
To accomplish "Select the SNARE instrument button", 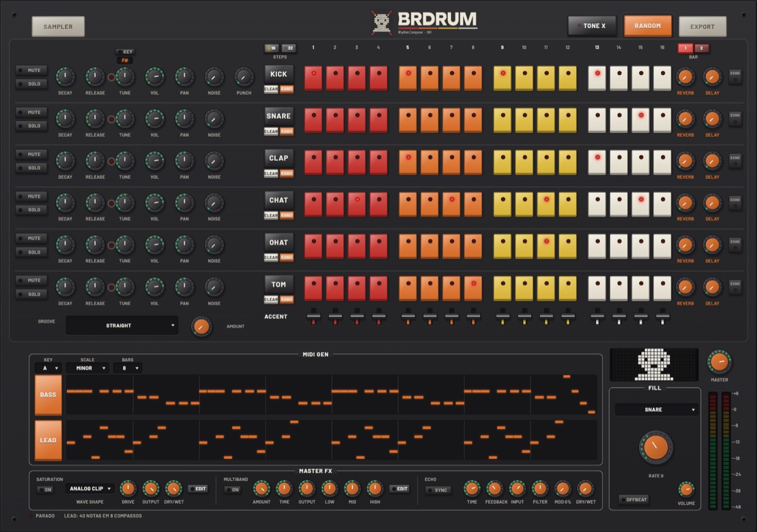I will (x=278, y=116).
